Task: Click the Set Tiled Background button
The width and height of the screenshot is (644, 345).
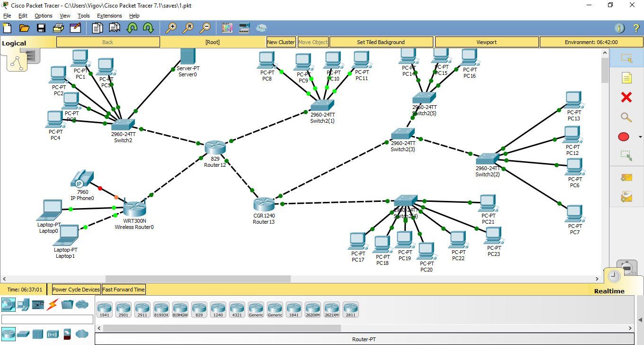Action: pyautogui.click(x=381, y=42)
